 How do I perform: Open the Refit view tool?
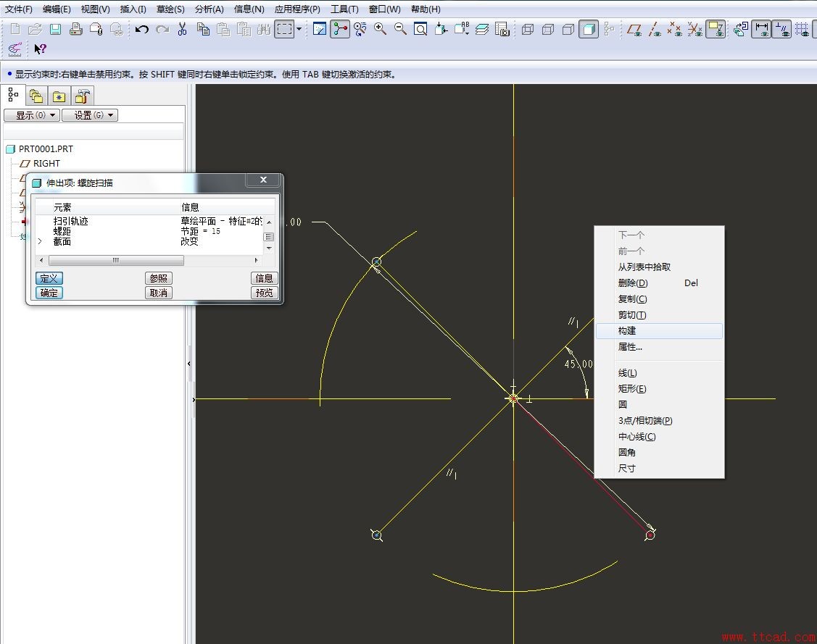pos(420,30)
